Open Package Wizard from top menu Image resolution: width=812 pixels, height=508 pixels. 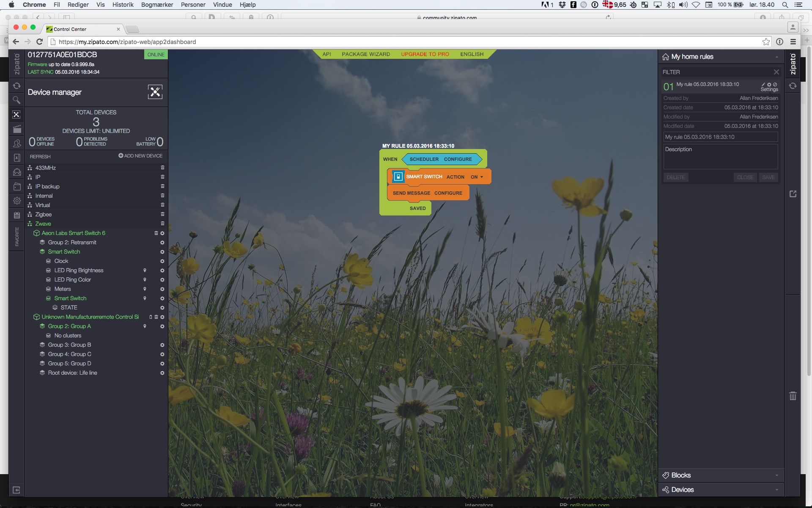(x=366, y=54)
